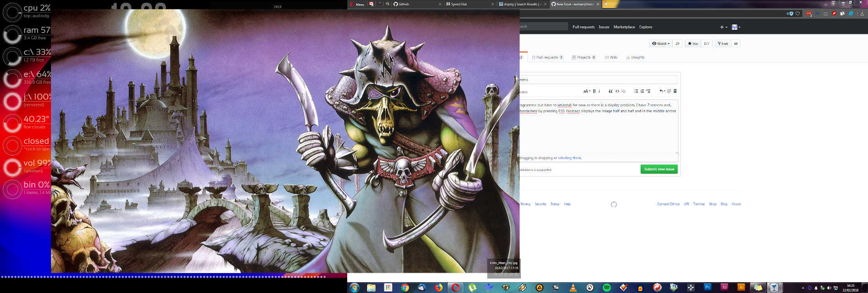Open Explore in GitHub header navigation
The image size is (868, 293).
(646, 27)
